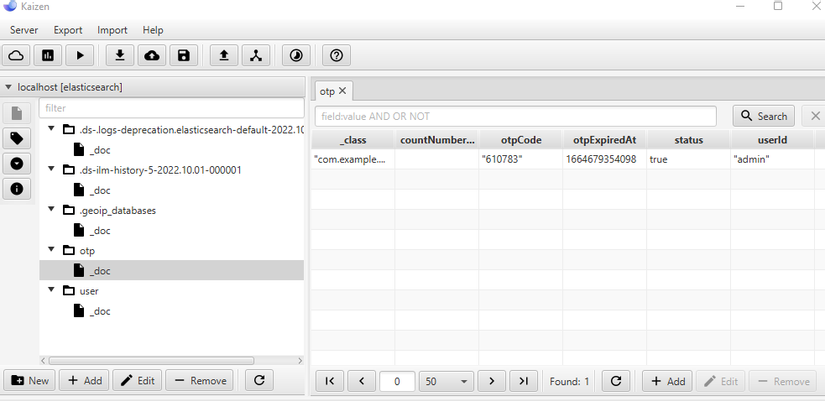Select the document sidebar icon
Viewport: 825px width, 401px height.
coord(17,113)
